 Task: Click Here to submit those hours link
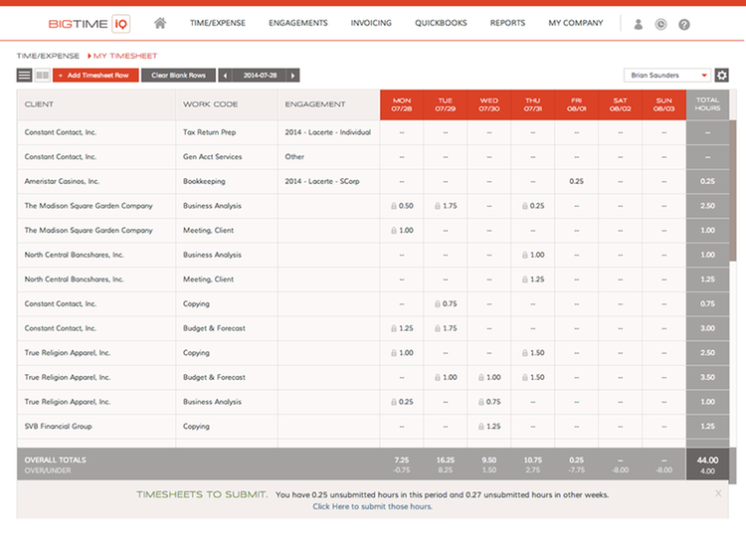(373, 506)
